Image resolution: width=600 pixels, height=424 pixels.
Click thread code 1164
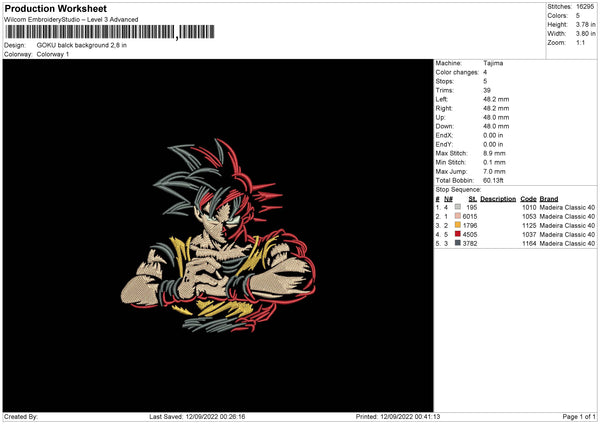tap(529, 244)
